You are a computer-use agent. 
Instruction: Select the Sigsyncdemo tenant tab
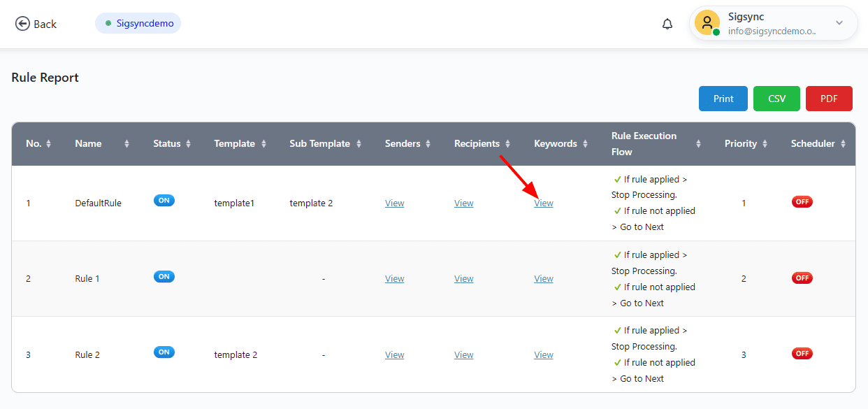coord(138,23)
